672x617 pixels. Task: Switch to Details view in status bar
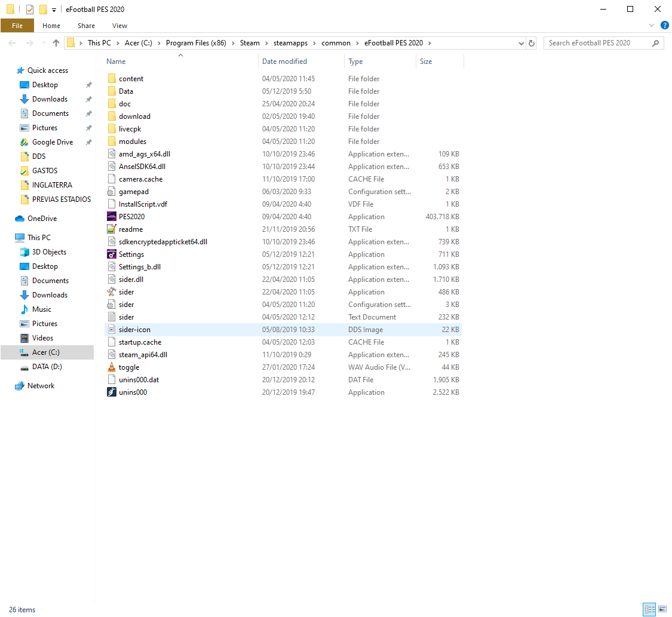click(650, 609)
